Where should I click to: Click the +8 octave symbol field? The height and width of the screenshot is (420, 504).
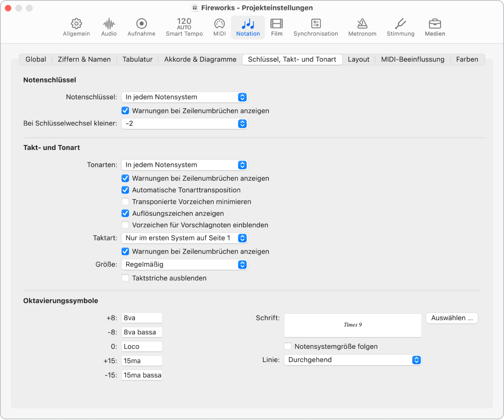coord(142,318)
